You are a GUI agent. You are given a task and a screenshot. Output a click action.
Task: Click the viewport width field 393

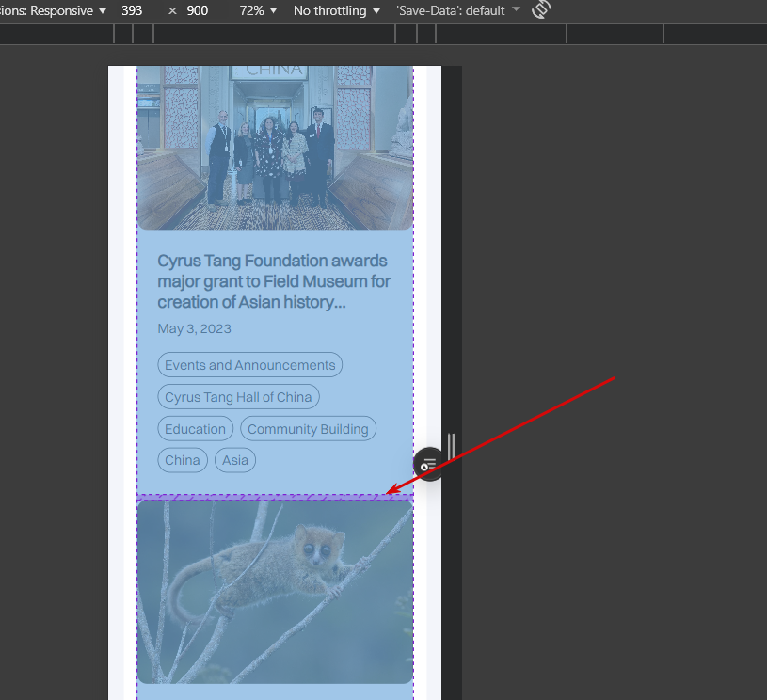(132, 10)
